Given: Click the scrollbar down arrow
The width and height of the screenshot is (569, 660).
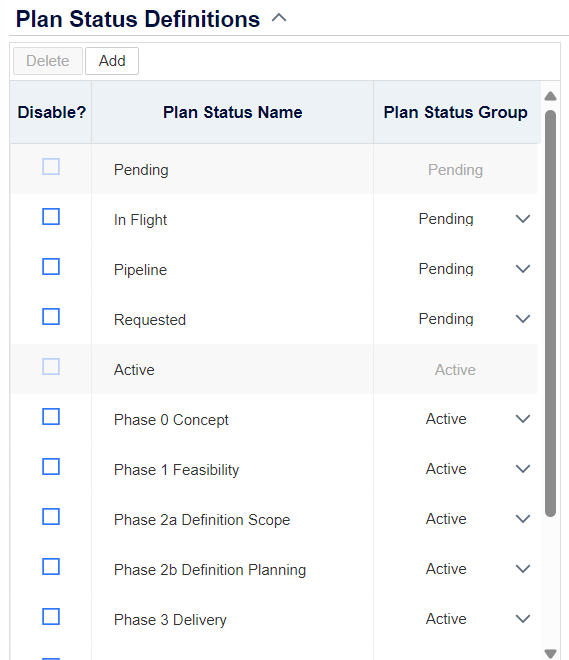Looking at the screenshot, I should (550, 653).
